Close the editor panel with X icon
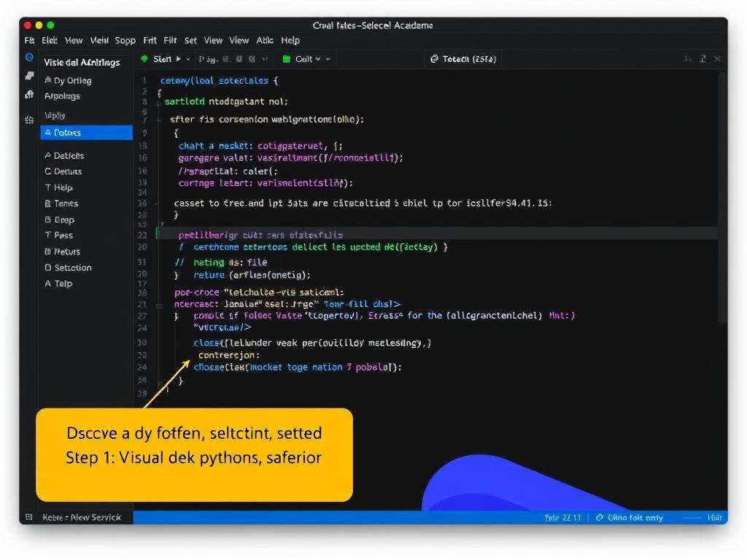 [x=718, y=58]
